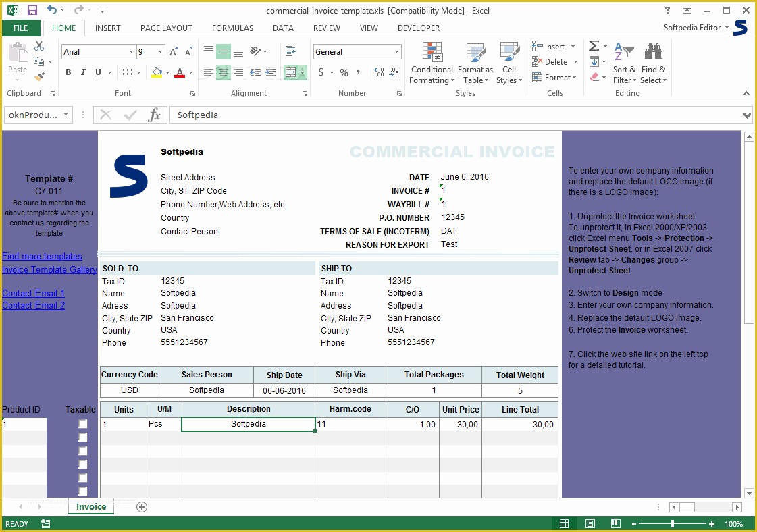This screenshot has height=532, width=757.
Task: Toggle Bold formatting
Action: click(69, 72)
